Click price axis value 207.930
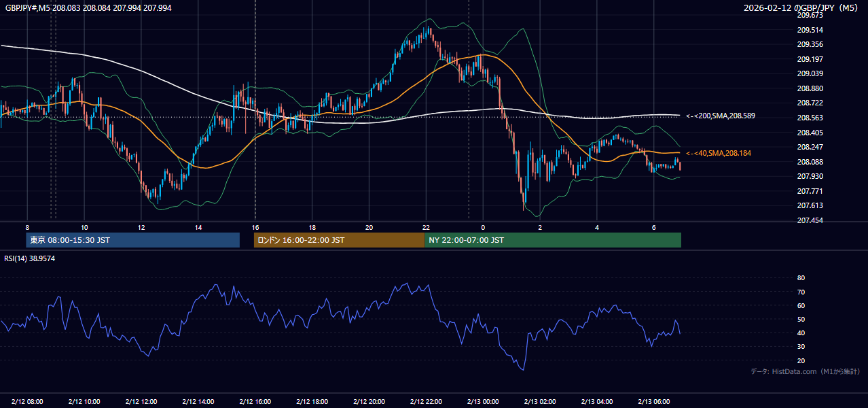The height and width of the screenshot is (408, 868). pyautogui.click(x=810, y=176)
